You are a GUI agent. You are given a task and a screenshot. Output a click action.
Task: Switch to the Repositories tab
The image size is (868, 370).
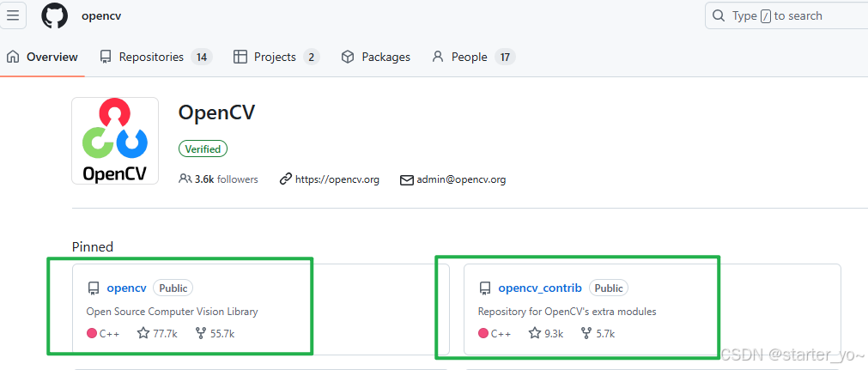click(x=155, y=57)
